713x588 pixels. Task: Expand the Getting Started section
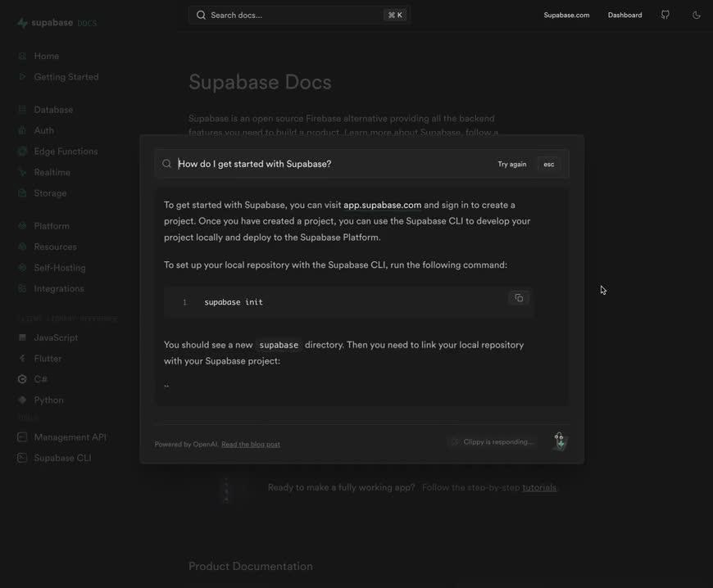click(x=22, y=76)
